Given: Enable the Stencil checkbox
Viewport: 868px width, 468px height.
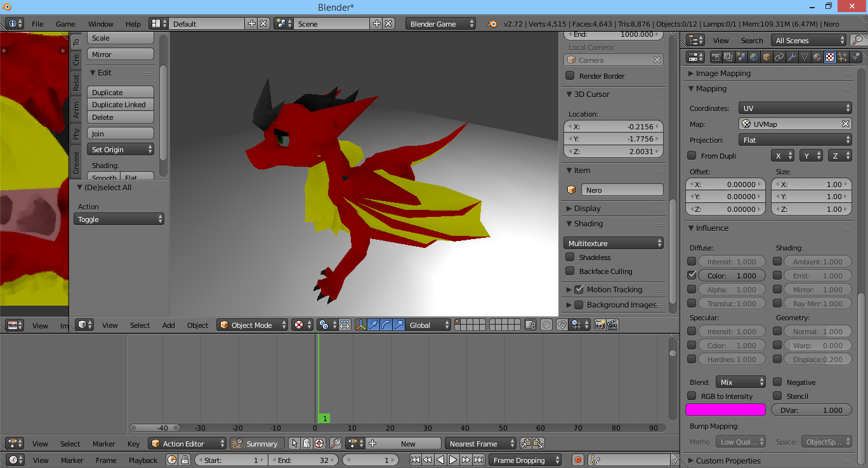Looking at the screenshot, I should coord(777,396).
